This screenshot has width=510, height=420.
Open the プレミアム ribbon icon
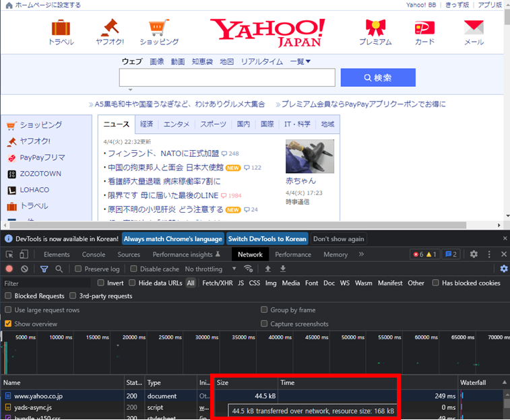(x=375, y=28)
